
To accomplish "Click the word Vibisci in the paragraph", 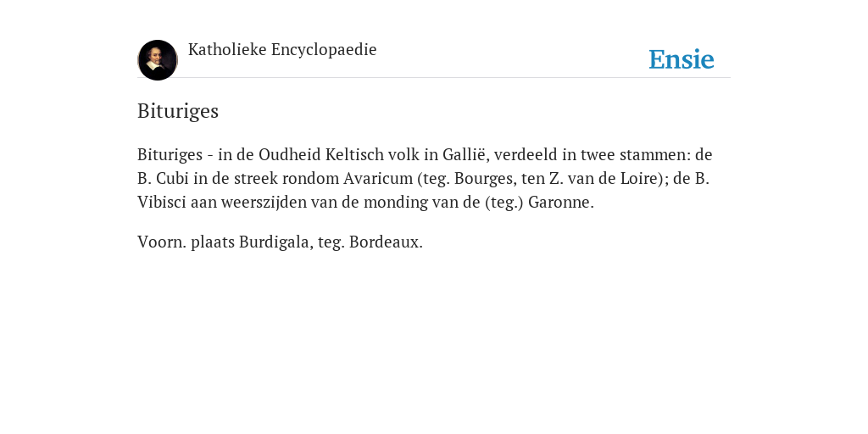I will coord(162,202).
